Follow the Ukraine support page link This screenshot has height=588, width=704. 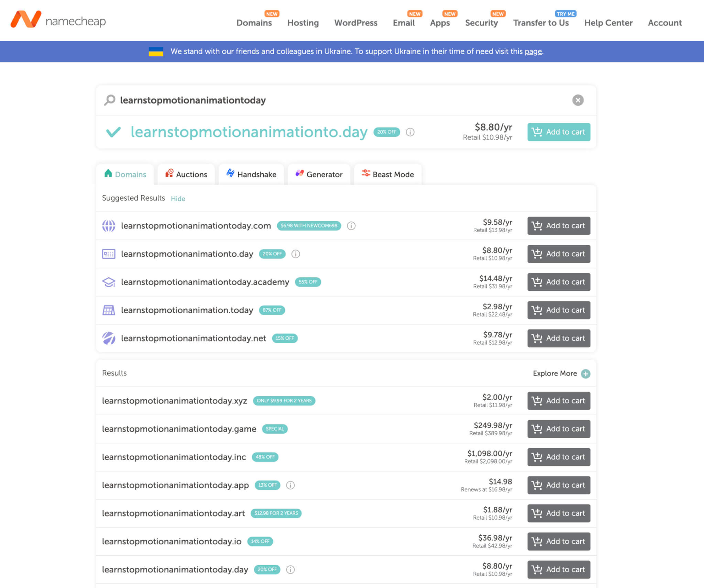coord(533,52)
